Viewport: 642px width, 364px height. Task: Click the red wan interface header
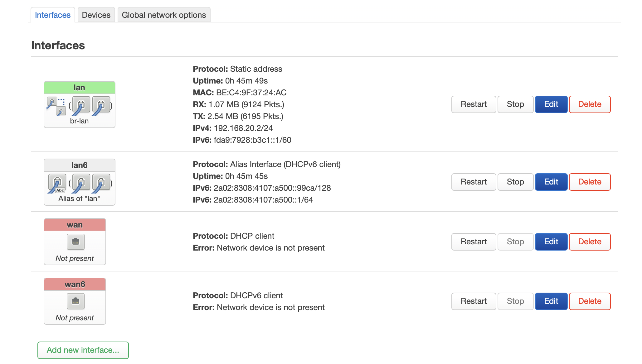75,225
